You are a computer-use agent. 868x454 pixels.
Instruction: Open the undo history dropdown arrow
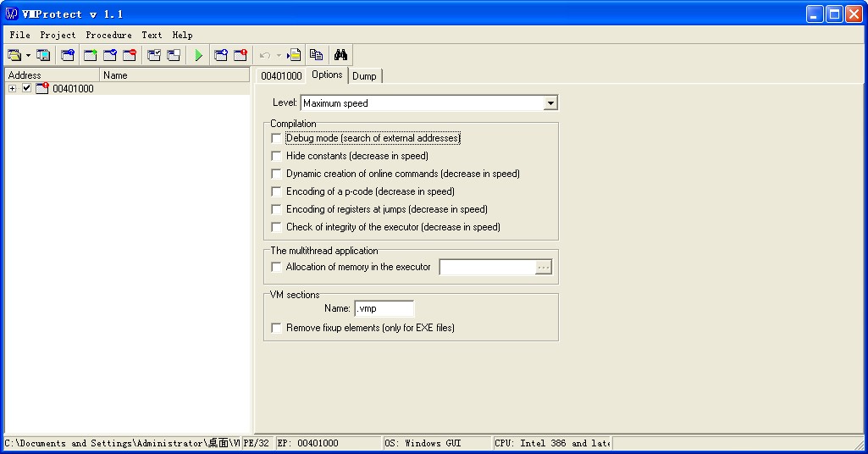pos(279,55)
